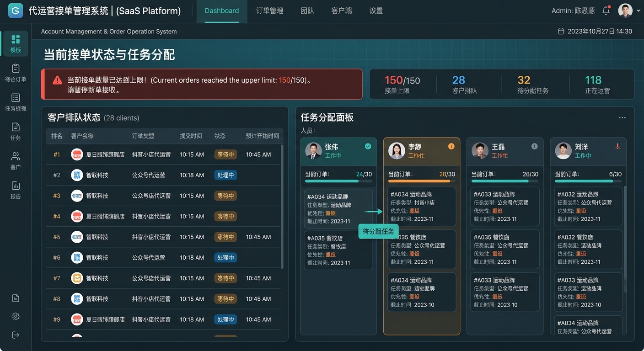Open 待否订单 from the left sidebar
This screenshot has width=644, height=351.
pyautogui.click(x=15, y=72)
